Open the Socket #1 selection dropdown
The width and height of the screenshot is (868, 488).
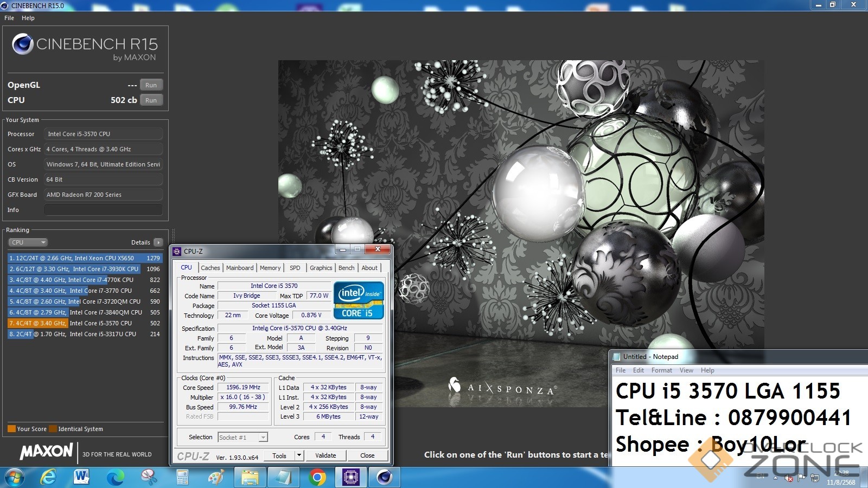click(x=242, y=438)
